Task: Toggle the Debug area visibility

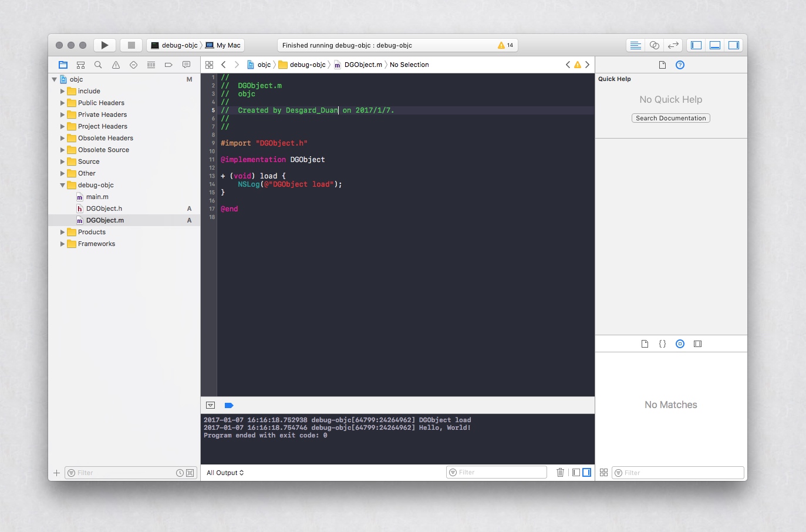Action: (x=715, y=45)
